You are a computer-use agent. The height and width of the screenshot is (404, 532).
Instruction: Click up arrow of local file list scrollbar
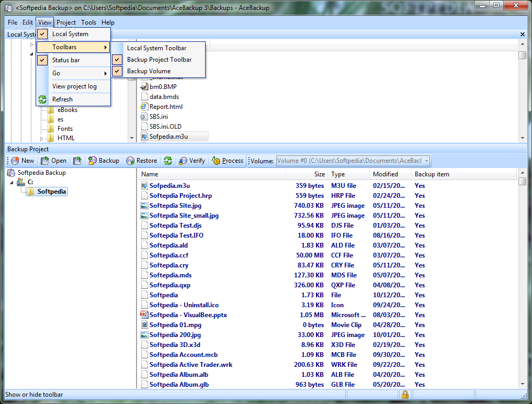523,44
